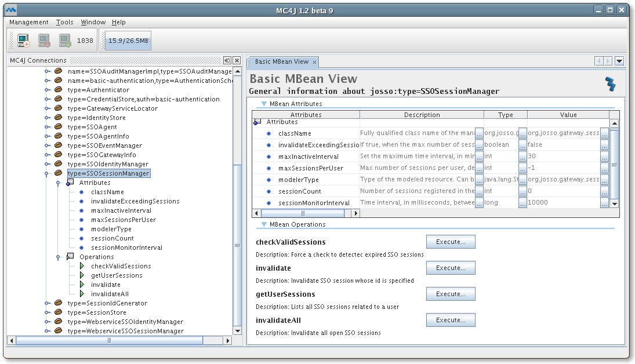Viewport: 635px width, 364px height.
Task: Close the MC4J Connections panel
Action: pos(237,61)
